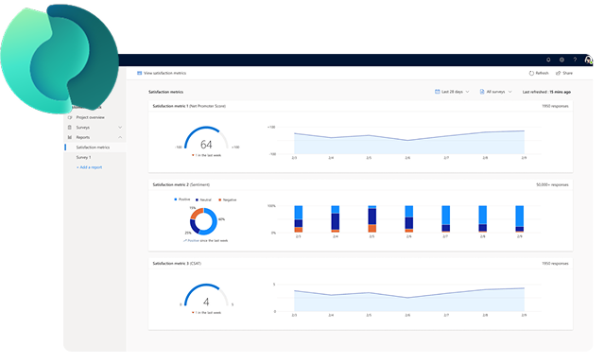Viewport: 605px width, 364px height.
Task: Open the All surveys filter dropdown
Action: [495, 92]
